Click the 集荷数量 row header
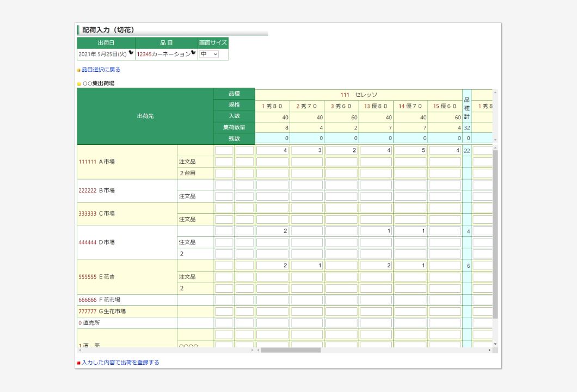The height and width of the screenshot is (392, 577). pos(234,127)
